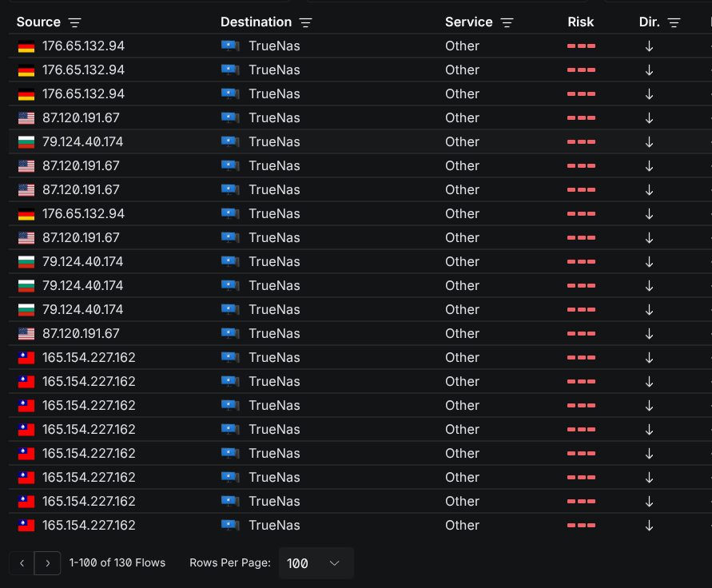This screenshot has width=712, height=588.
Task: Open the Dir. column filter icon
Action: coord(674,22)
